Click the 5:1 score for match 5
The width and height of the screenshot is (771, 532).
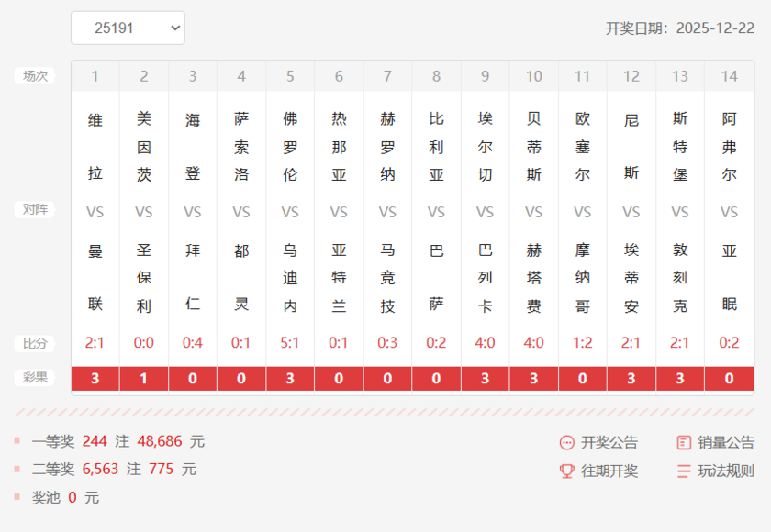point(290,343)
